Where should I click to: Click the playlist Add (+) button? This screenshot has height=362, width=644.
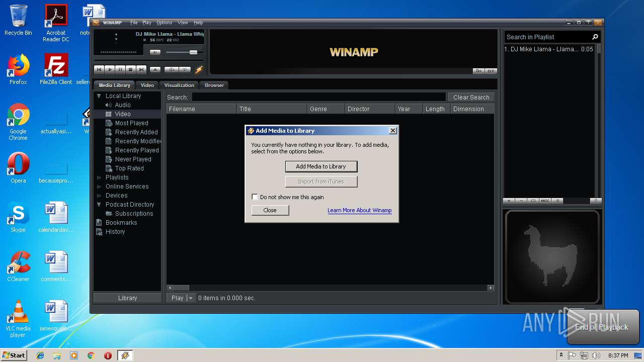point(509,201)
